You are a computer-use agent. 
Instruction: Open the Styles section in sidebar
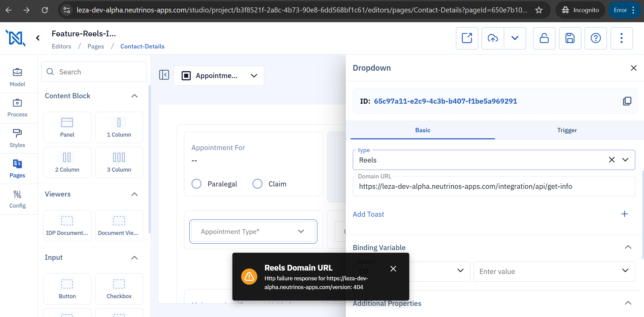tap(18, 138)
